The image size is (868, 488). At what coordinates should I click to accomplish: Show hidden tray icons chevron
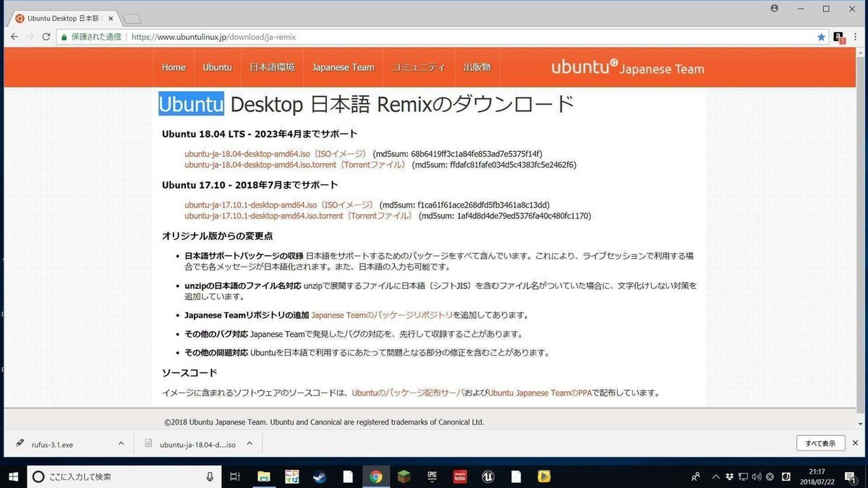coord(715,476)
